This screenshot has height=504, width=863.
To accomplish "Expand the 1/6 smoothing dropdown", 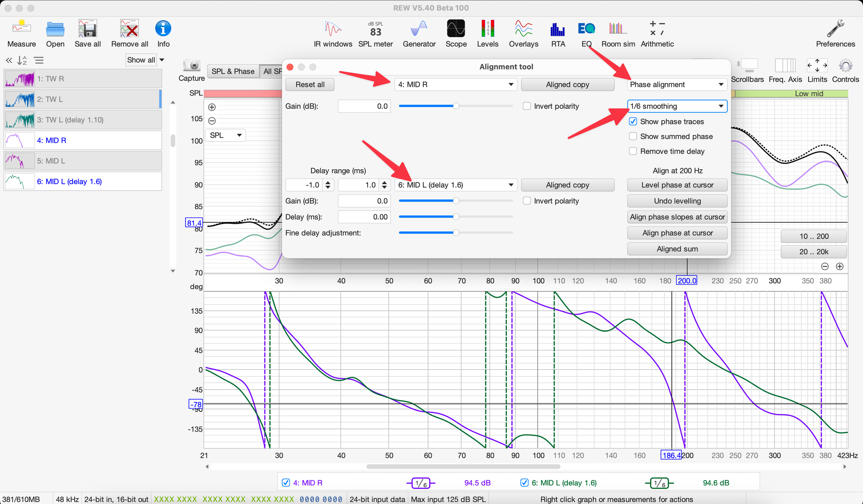I will [x=677, y=106].
